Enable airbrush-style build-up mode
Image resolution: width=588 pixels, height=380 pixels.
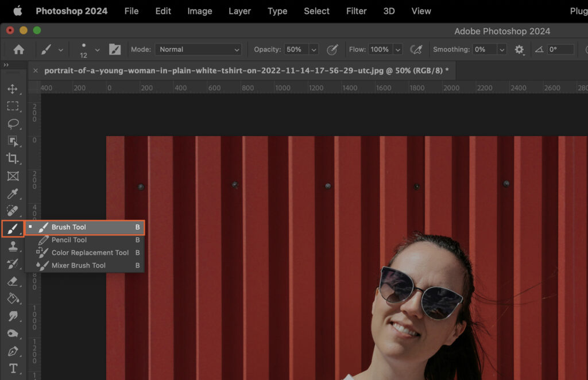tap(417, 49)
